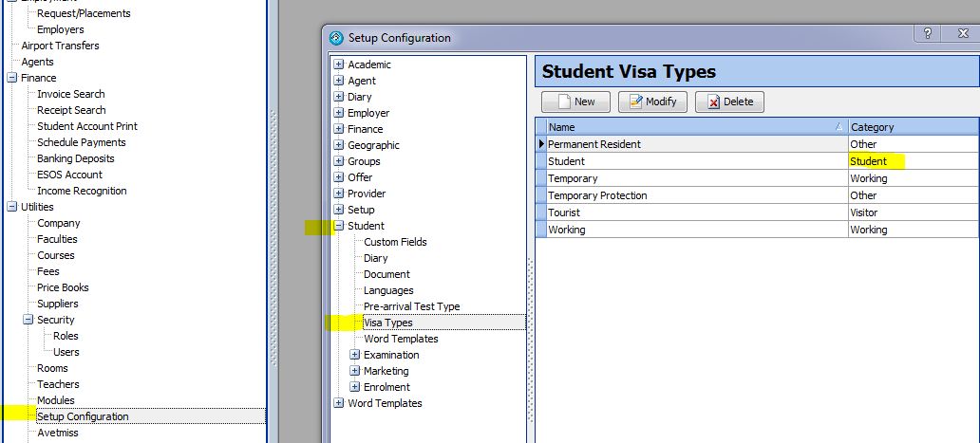This screenshot has height=443, width=980.
Task: Select Word Templates under Student
Action: click(x=401, y=339)
